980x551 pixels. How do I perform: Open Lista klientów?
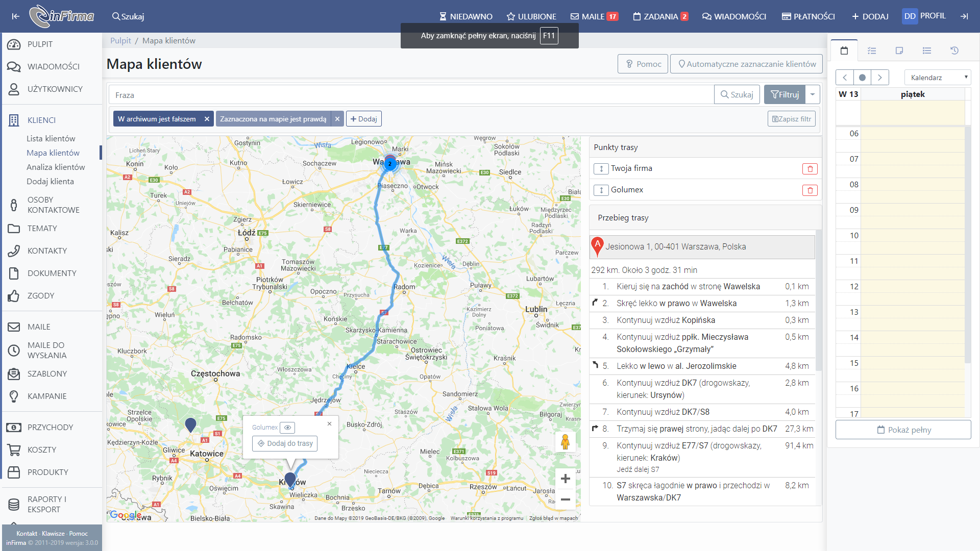click(x=51, y=139)
